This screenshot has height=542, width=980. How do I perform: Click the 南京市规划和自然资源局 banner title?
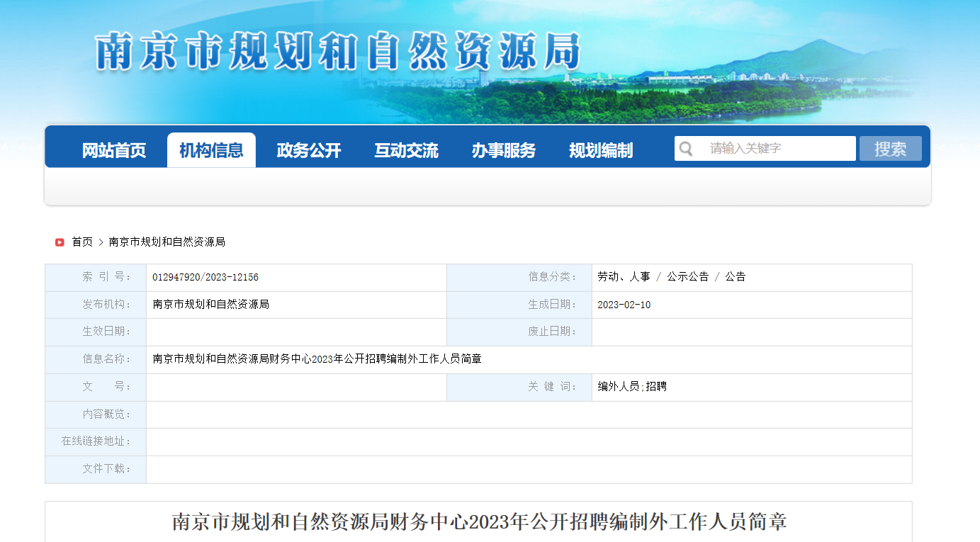[338, 52]
